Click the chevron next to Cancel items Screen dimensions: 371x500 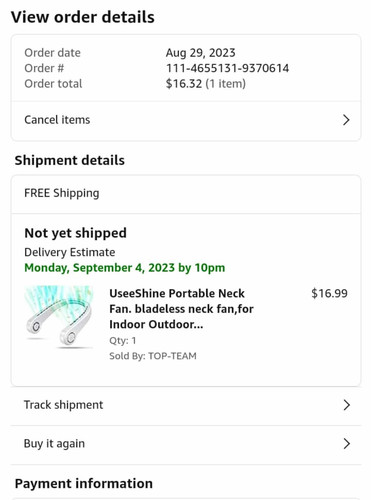point(346,120)
